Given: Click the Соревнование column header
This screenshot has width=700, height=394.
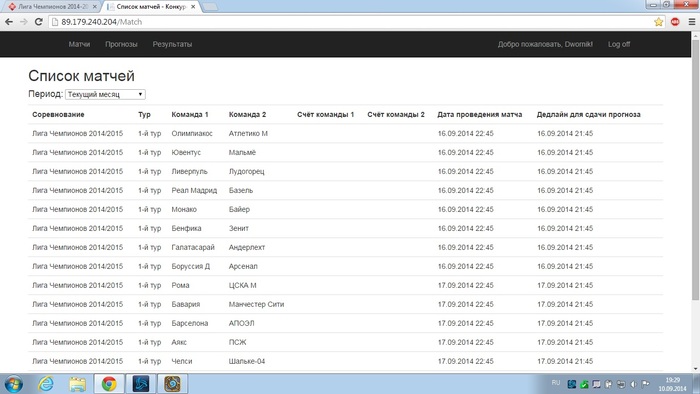Looking at the screenshot, I should pyautogui.click(x=58, y=115).
